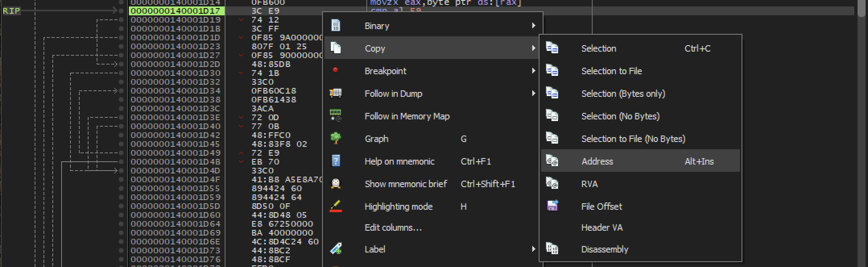Click the Copy pages icon
The image size is (868, 267).
(335, 48)
